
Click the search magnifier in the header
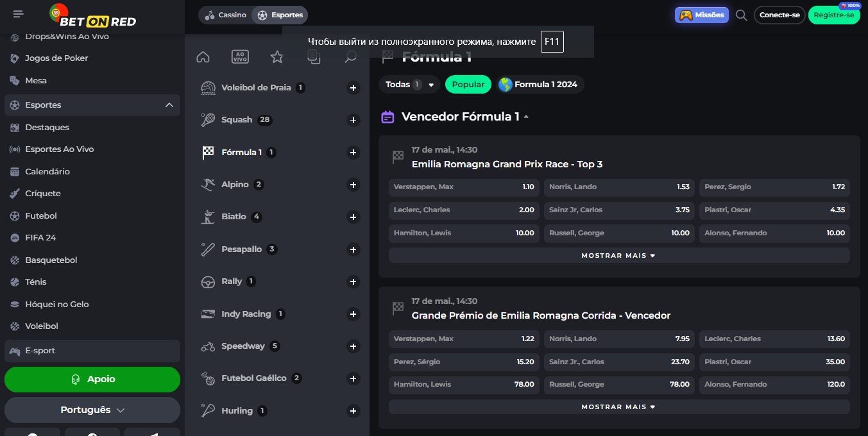click(741, 15)
